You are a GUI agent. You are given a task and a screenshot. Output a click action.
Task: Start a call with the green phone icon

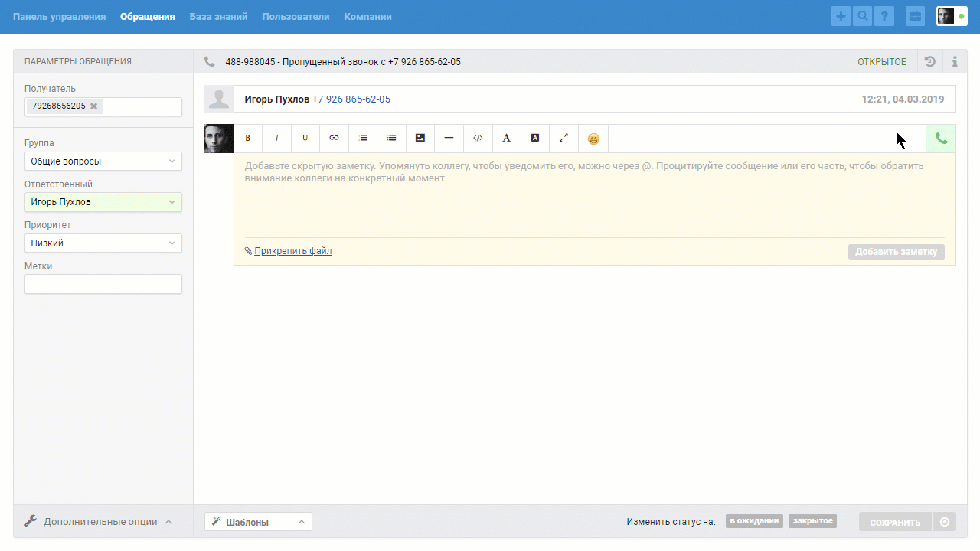click(940, 139)
